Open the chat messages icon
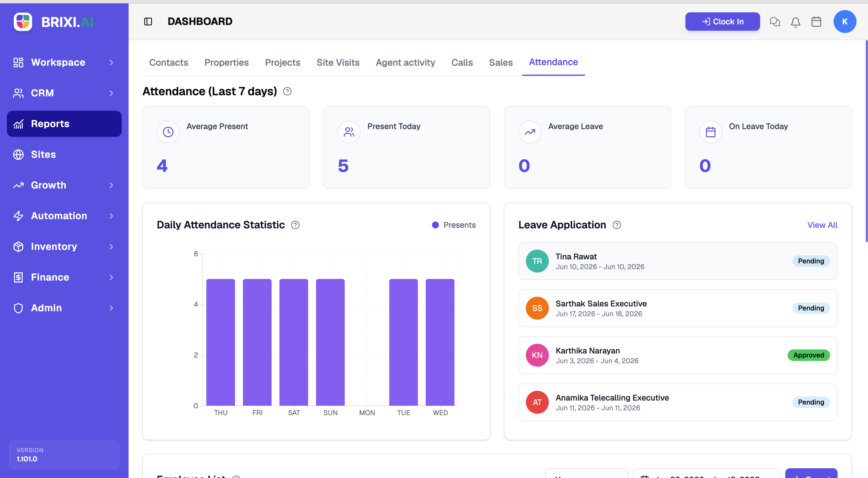The height and width of the screenshot is (478, 868). (775, 22)
